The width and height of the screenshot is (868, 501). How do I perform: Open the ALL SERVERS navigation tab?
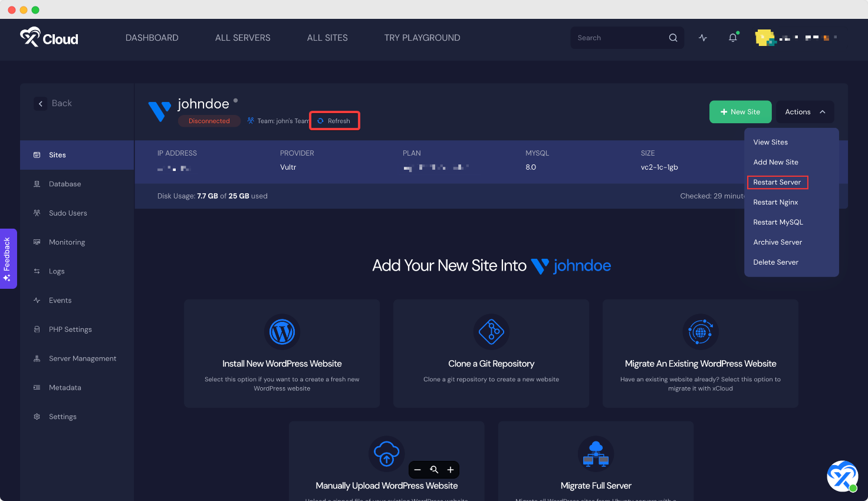pos(242,38)
